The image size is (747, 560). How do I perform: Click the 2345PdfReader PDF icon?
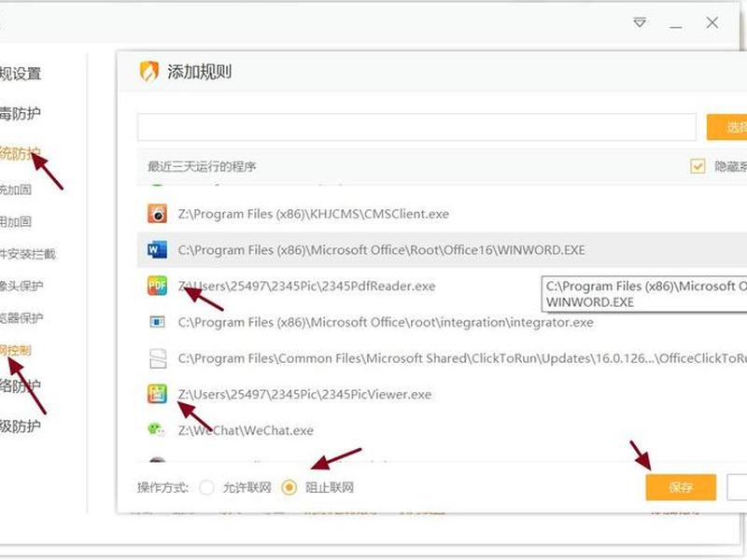(157, 286)
